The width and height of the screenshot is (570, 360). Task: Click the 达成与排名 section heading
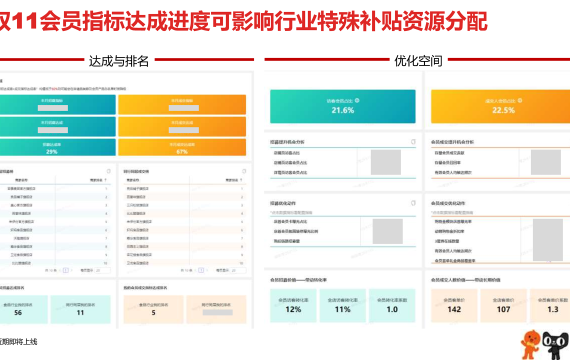click(119, 61)
